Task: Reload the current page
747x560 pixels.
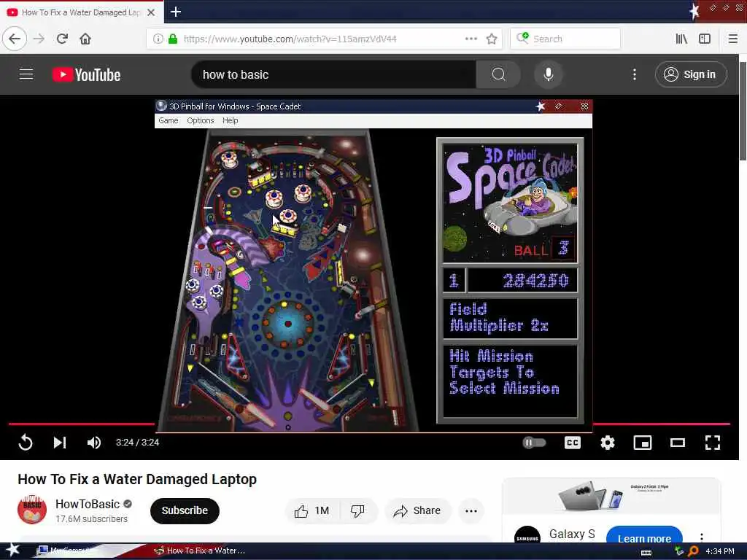Action: click(x=62, y=39)
